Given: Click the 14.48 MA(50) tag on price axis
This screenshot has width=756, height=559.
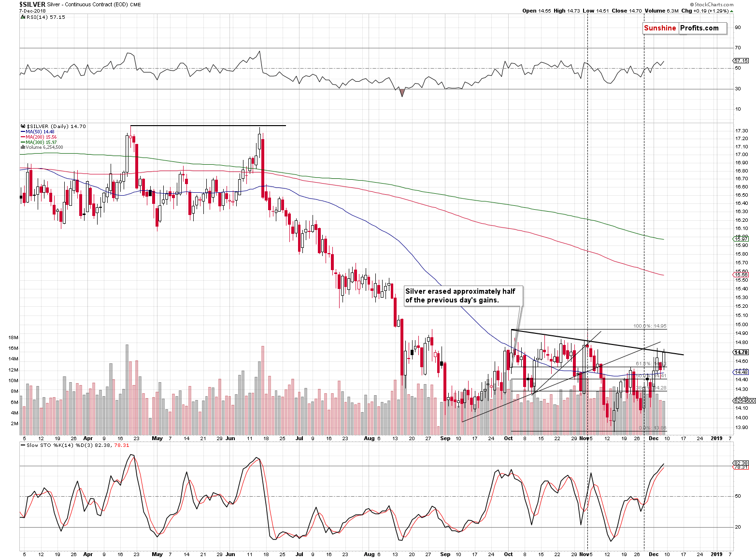Looking at the screenshot, I should pyautogui.click(x=741, y=372).
